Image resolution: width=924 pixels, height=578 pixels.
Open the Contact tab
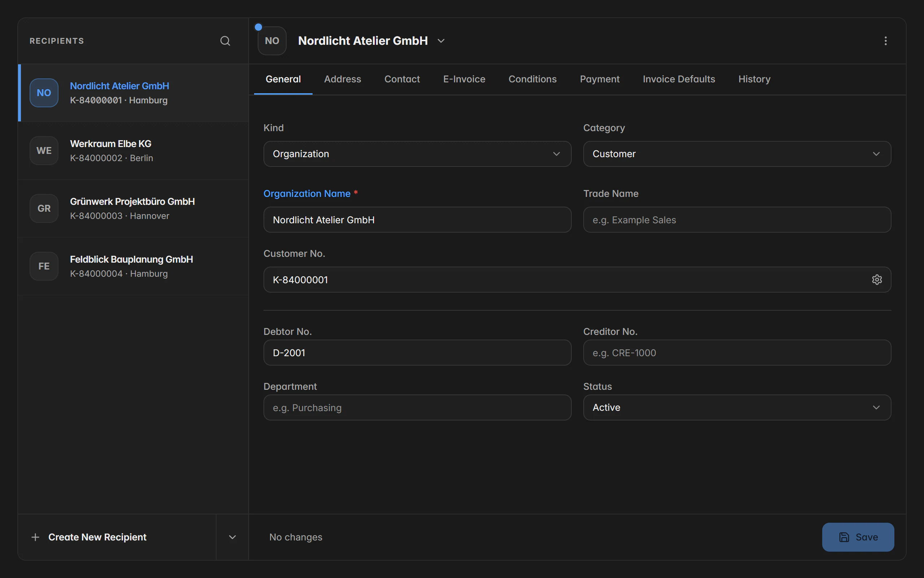coord(402,79)
